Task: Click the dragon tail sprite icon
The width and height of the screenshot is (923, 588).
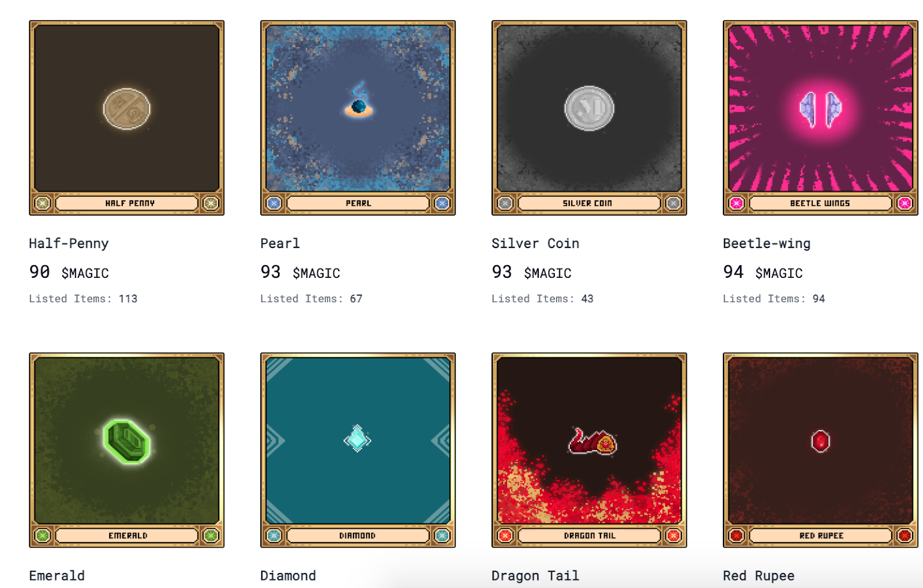Action: coord(592,442)
